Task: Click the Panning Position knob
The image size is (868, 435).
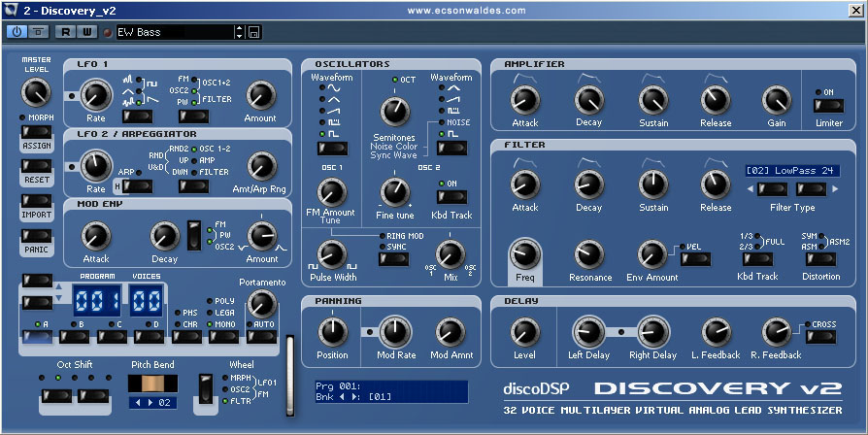Action: (332, 332)
